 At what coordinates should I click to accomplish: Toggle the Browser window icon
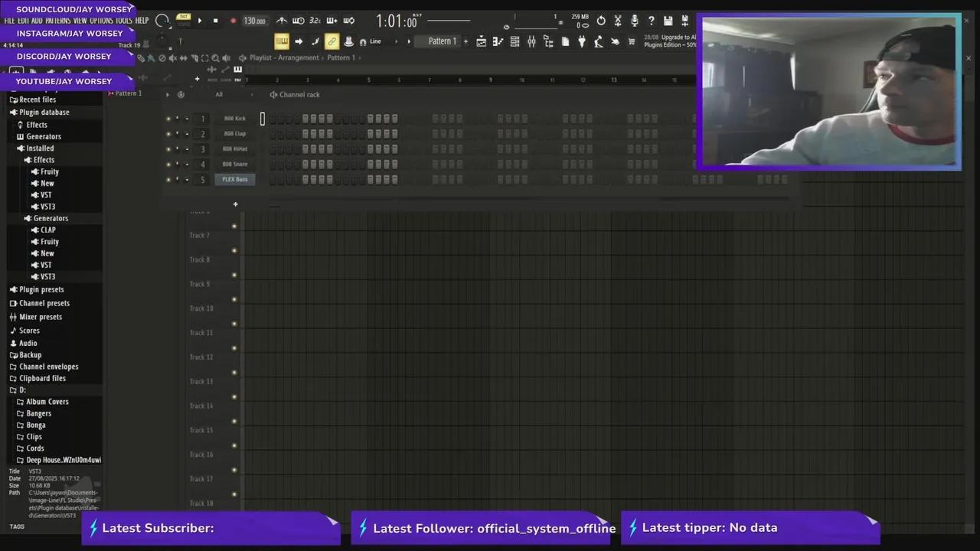coord(548,41)
